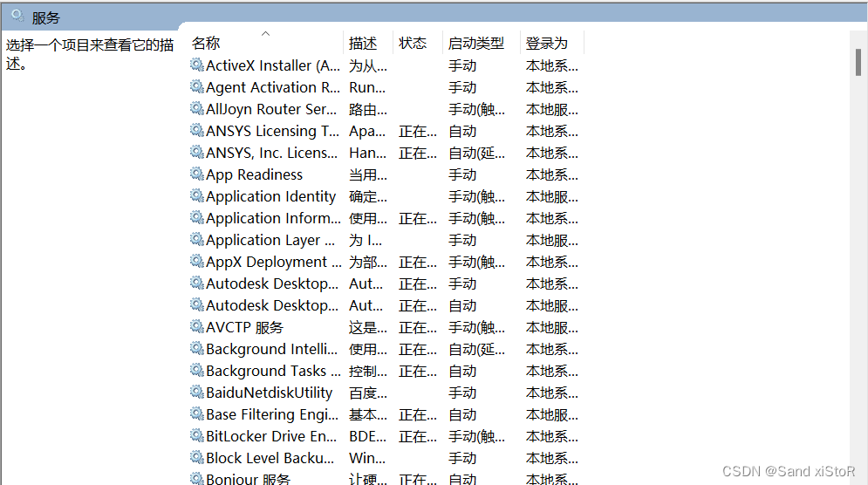Select the ActiveX Installer (A... service name
This screenshot has width=868, height=485.
273,66
